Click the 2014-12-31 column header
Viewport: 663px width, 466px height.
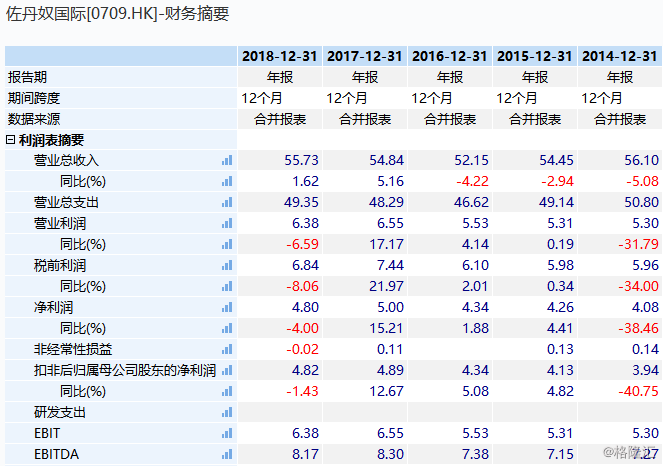[x=619, y=56]
